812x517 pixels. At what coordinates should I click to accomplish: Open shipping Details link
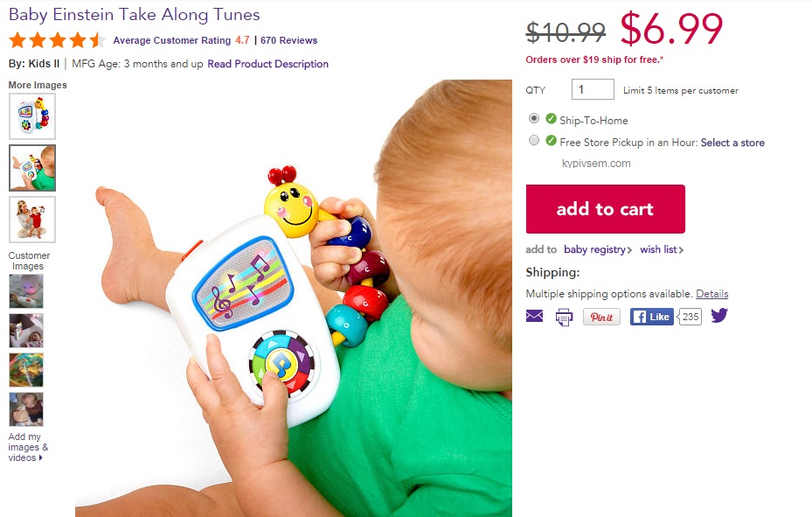click(x=711, y=294)
